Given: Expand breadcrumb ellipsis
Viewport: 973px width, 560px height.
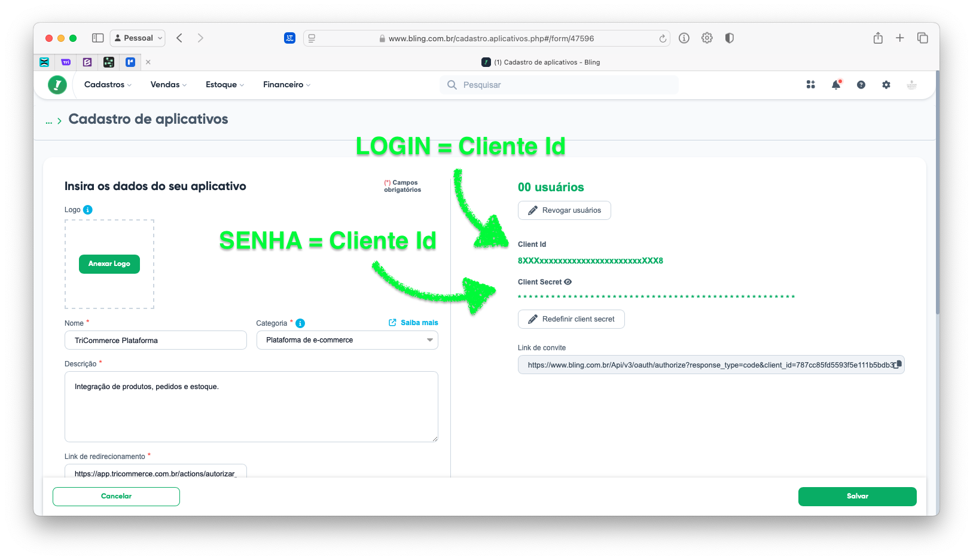Looking at the screenshot, I should pos(49,121).
